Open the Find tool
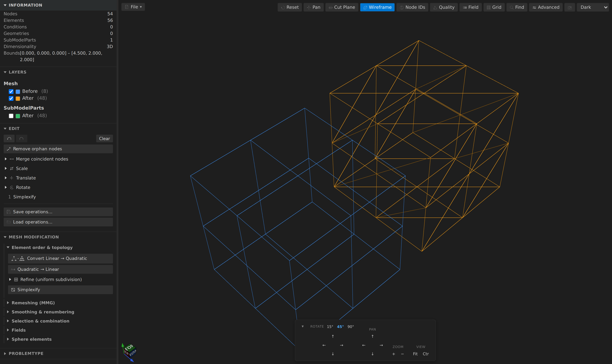 (x=517, y=7)
